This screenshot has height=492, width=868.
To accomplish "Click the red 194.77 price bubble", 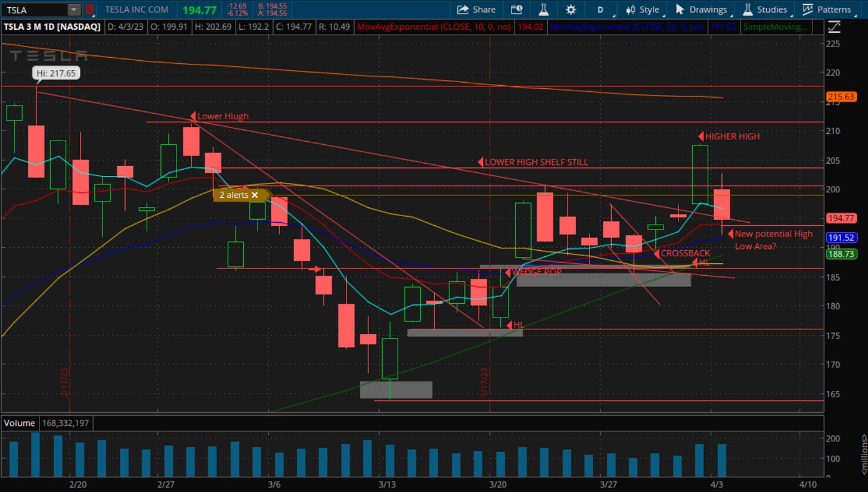I will click(841, 218).
